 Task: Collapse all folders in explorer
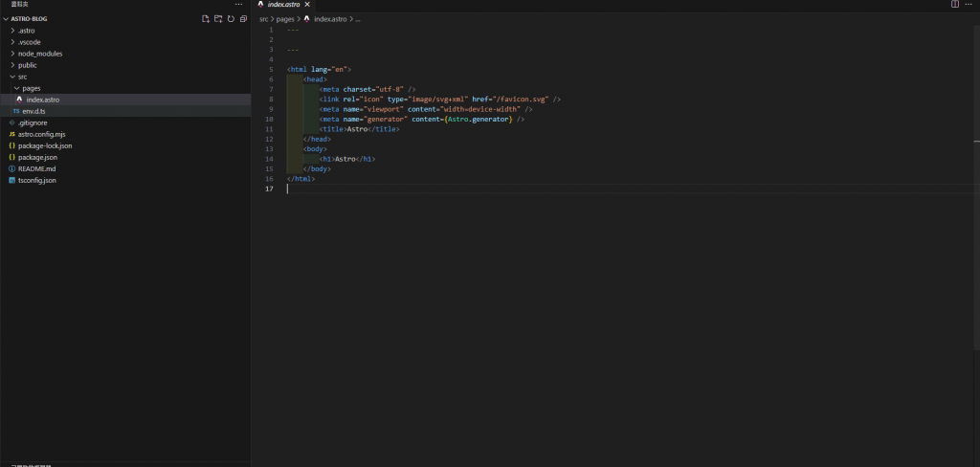(x=244, y=19)
